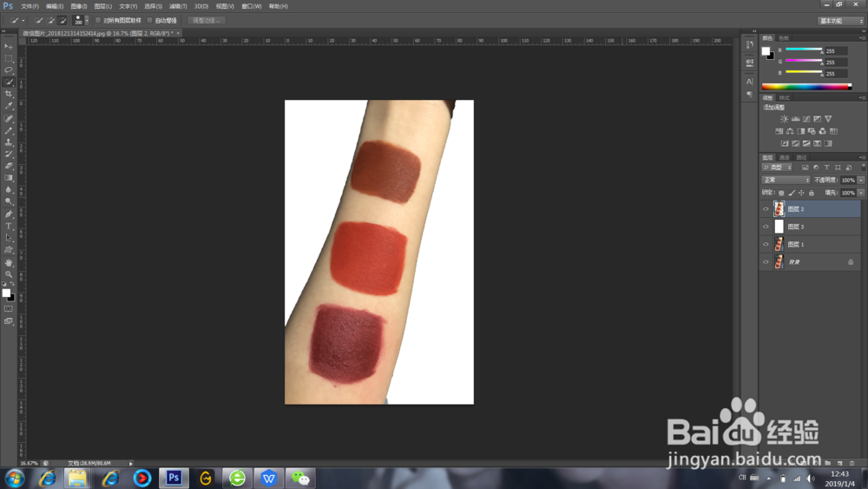Click the 调整边缘 button
The image size is (868, 489).
tap(207, 21)
